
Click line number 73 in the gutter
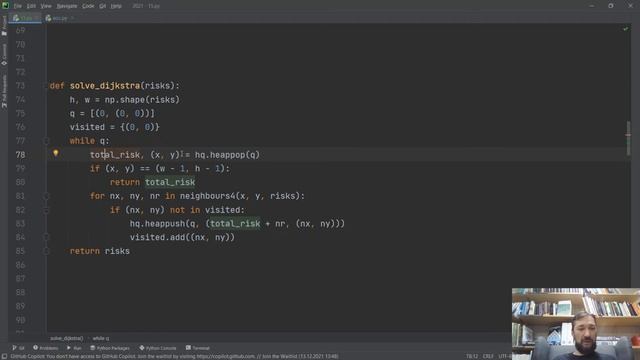click(x=20, y=86)
